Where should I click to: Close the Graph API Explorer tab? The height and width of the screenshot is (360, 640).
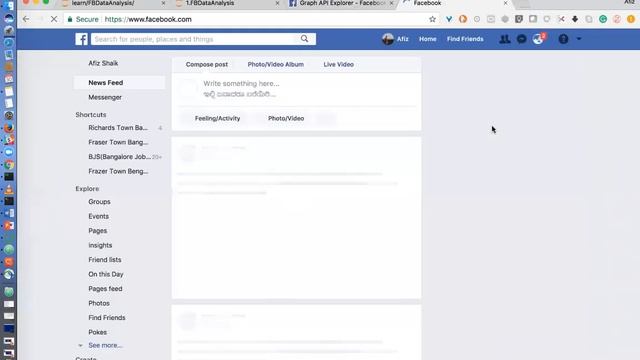(x=391, y=3)
